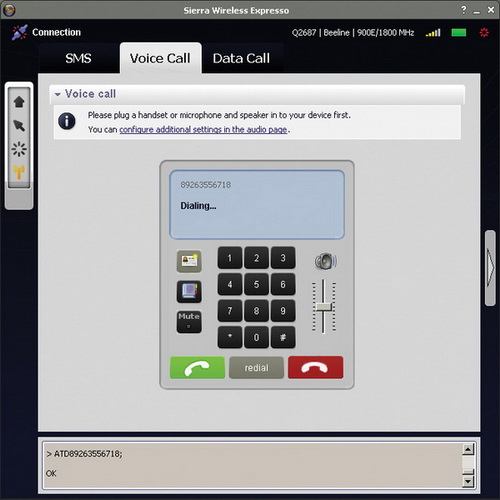Click the log scrollbar down arrow
The width and height of the screenshot is (500, 500).
point(468,481)
